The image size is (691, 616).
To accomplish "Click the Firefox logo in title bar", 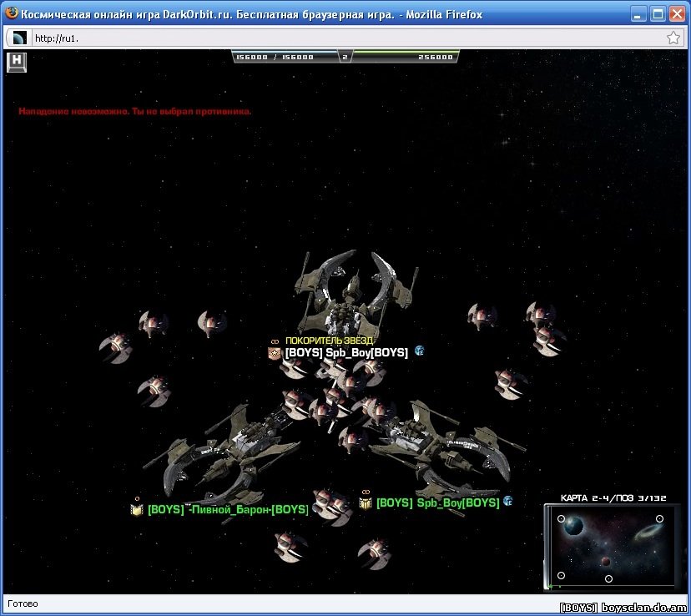I will 12,13.
